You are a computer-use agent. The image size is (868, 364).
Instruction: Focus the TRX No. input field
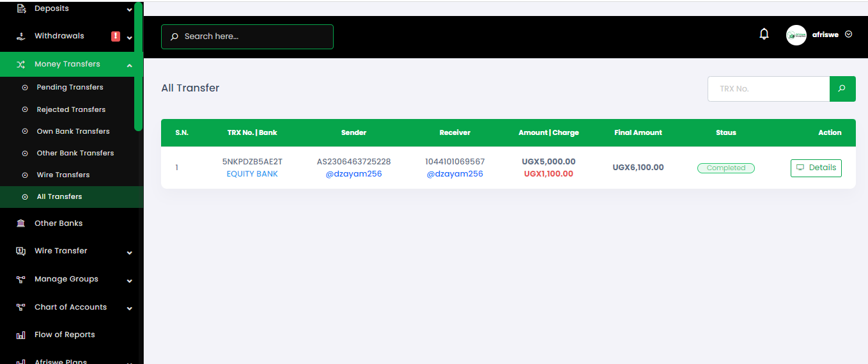click(768, 89)
